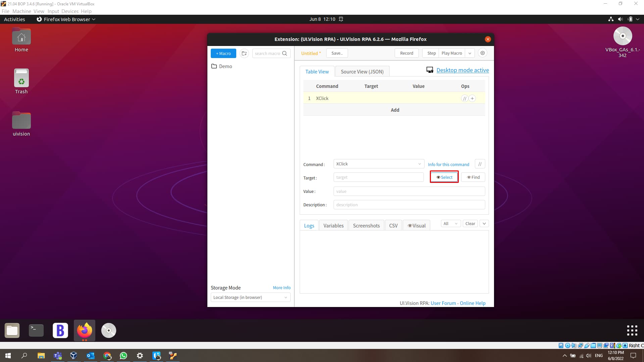Click the disc icon in Ubuntu dock
The image size is (644, 362).
coord(109,330)
